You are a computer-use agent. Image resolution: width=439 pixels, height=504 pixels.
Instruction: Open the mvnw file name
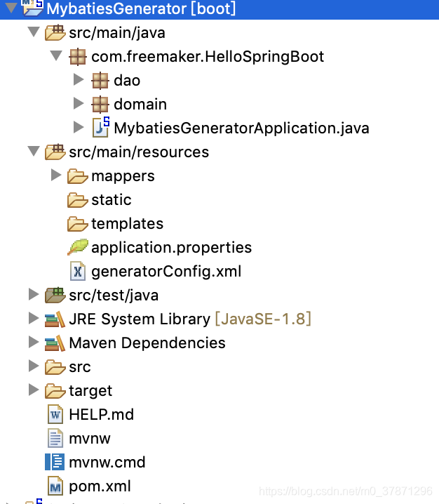click(90, 439)
